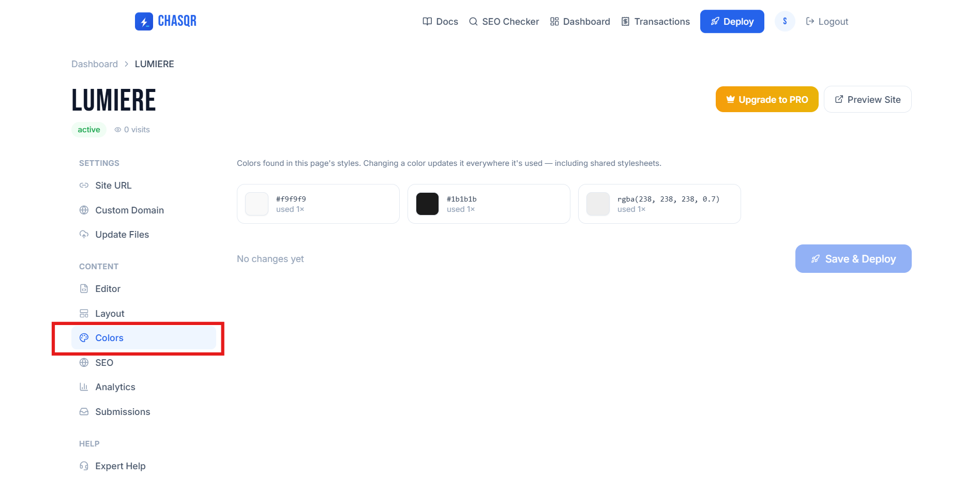
Task: Click the Site URL link icon
Action: click(84, 185)
